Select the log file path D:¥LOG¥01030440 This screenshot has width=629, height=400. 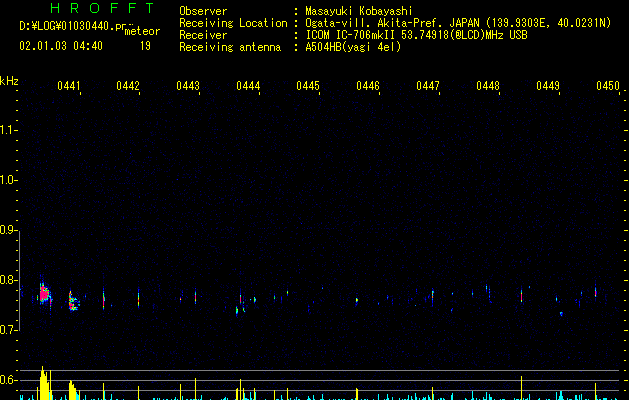click(67, 26)
